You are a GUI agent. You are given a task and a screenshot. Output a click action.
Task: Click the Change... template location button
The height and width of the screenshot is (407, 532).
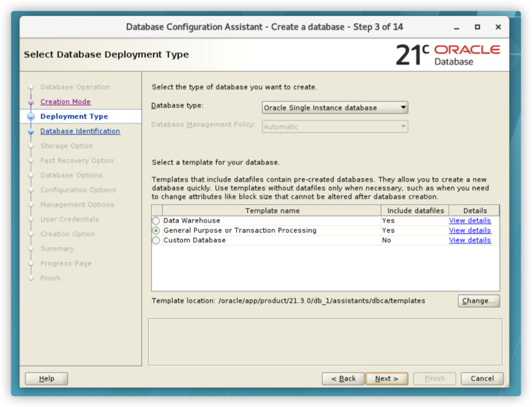479,301
